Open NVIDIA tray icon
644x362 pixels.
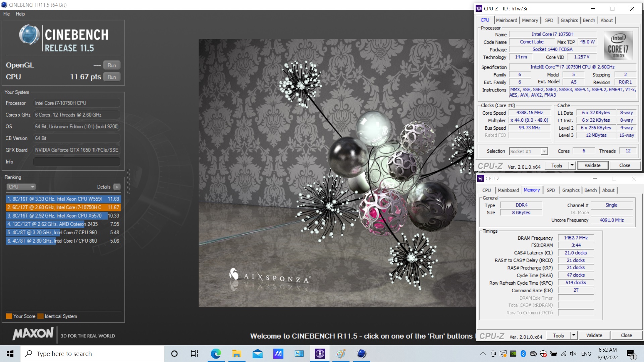coord(513,354)
